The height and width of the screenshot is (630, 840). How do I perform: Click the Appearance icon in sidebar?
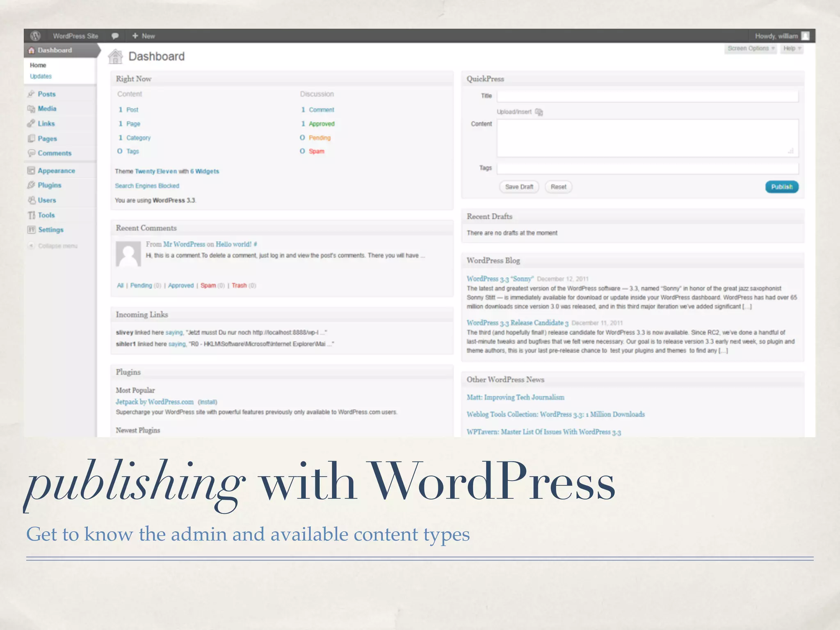pos(31,171)
